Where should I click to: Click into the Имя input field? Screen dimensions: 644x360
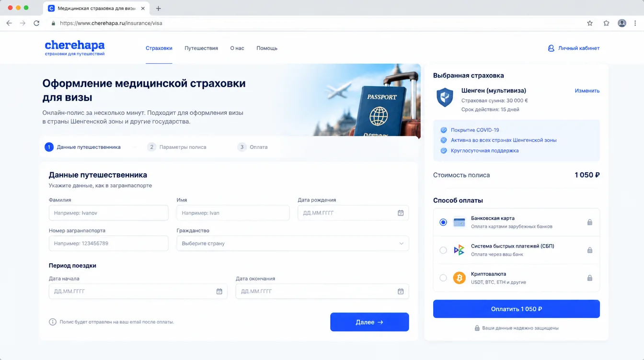233,213
